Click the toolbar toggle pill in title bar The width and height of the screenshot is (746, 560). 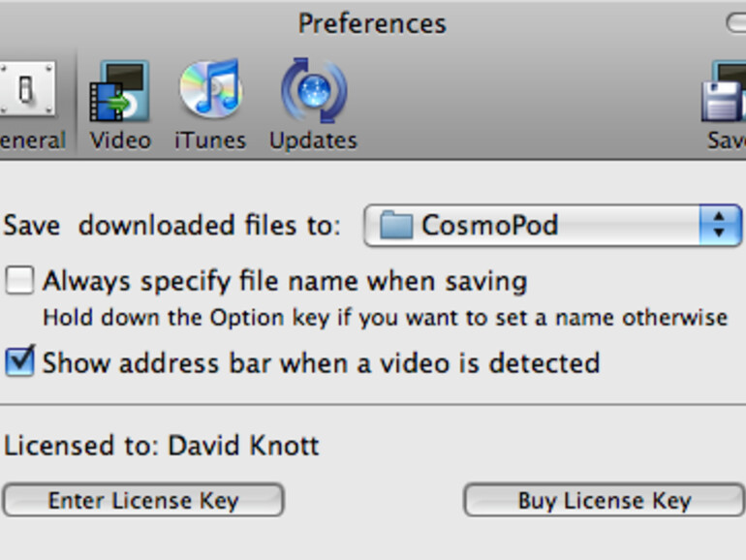click(x=736, y=23)
